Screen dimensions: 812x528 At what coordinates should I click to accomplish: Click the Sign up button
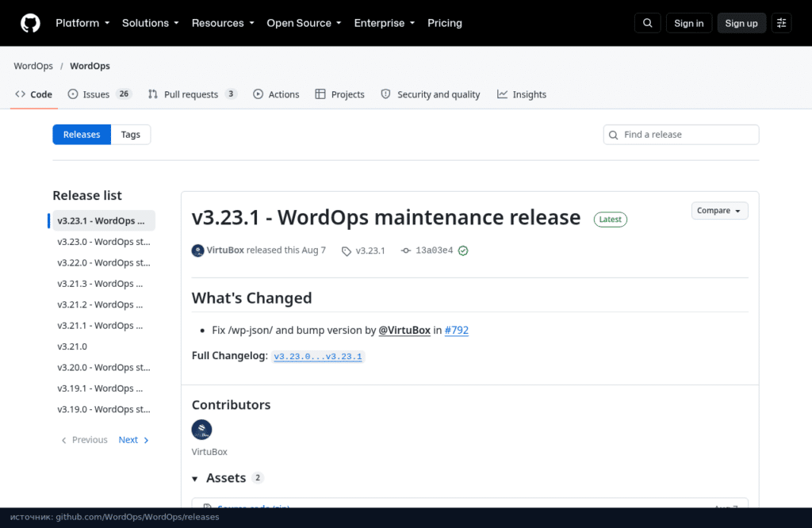click(741, 23)
